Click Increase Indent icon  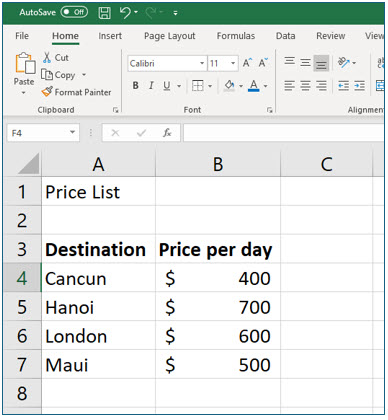359,86
